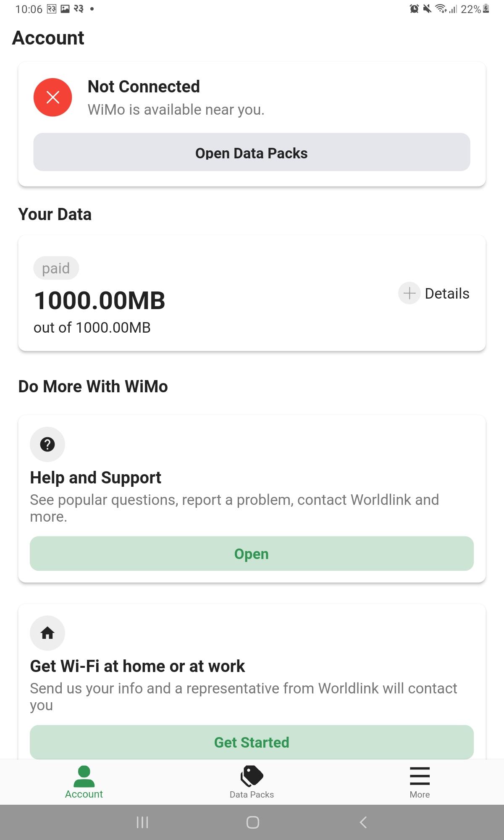
Task: Tap the paid data badge
Action: pyautogui.click(x=56, y=268)
